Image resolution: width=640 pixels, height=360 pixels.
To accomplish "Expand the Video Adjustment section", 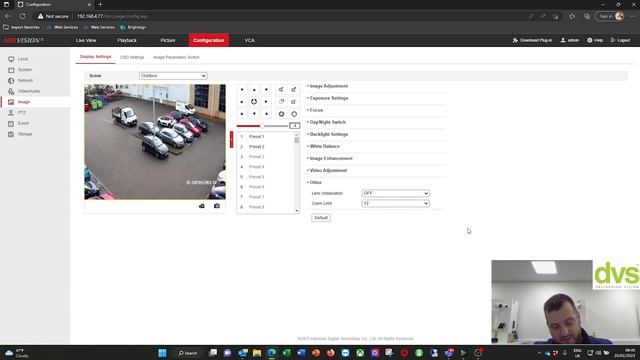I will tap(328, 170).
